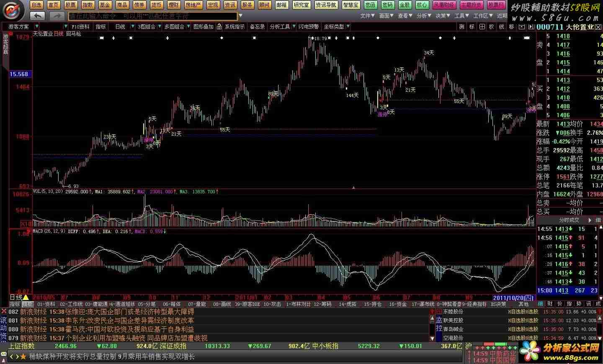This screenshot has width=603, height=364.
Task: Click scroll-down arrow of the news list
Action: (x=432, y=338)
